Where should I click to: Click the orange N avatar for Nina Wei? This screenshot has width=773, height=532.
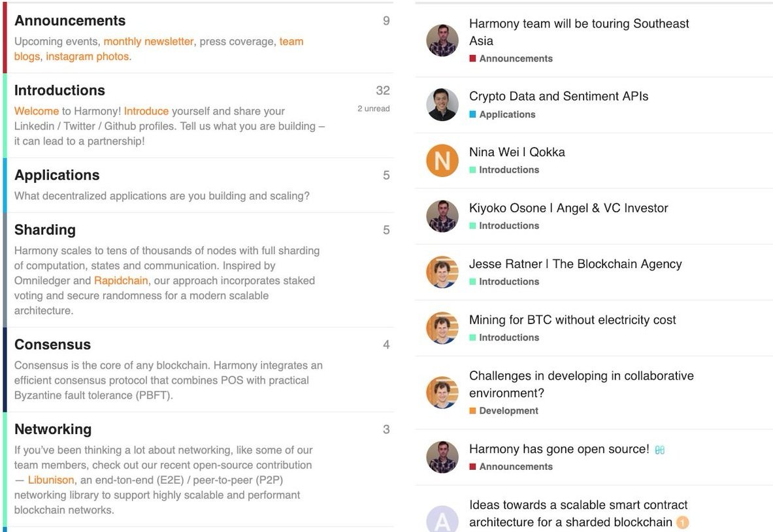(x=442, y=161)
